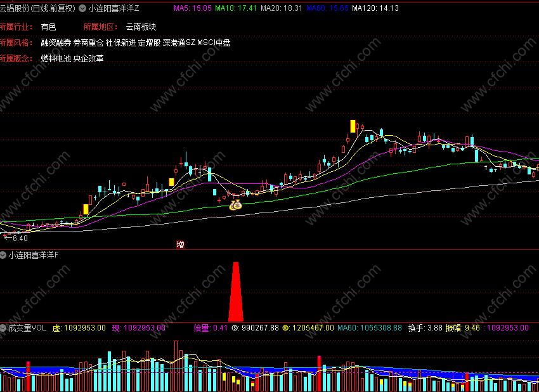The width and height of the screenshot is (539, 392).
Task: Click the 云南板块 region label
Action: pyautogui.click(x=141, y=27)
